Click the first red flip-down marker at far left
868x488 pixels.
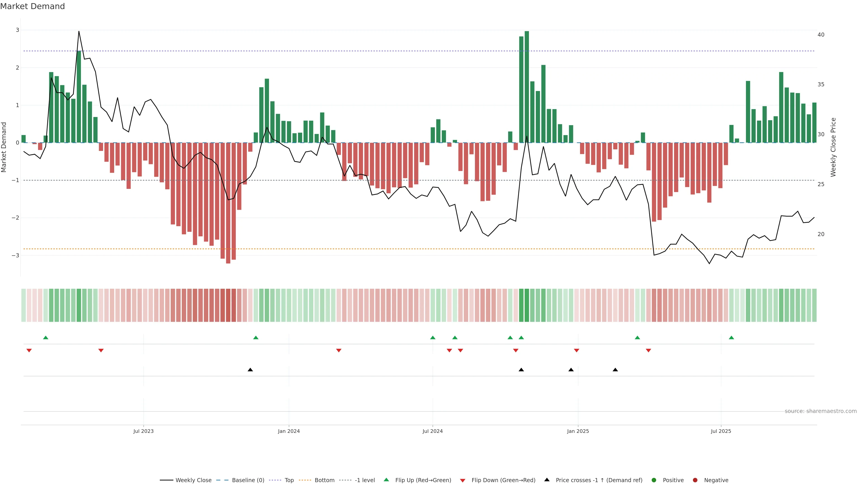(29, 351)
